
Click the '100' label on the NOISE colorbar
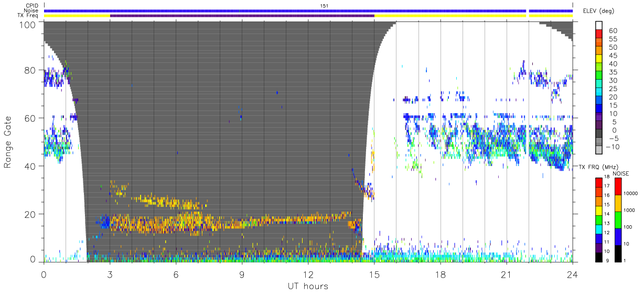click(x=628, y=227)
